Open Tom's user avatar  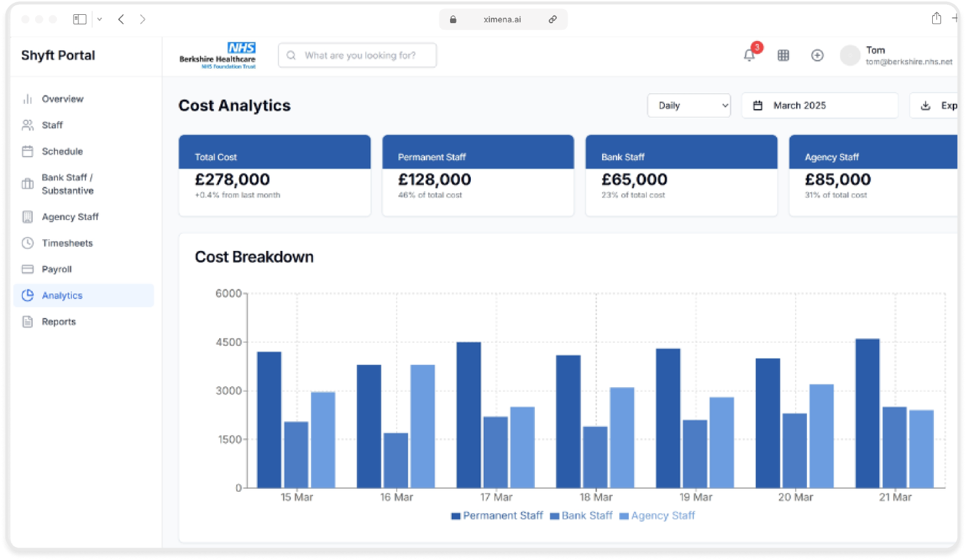pos(850,55)
